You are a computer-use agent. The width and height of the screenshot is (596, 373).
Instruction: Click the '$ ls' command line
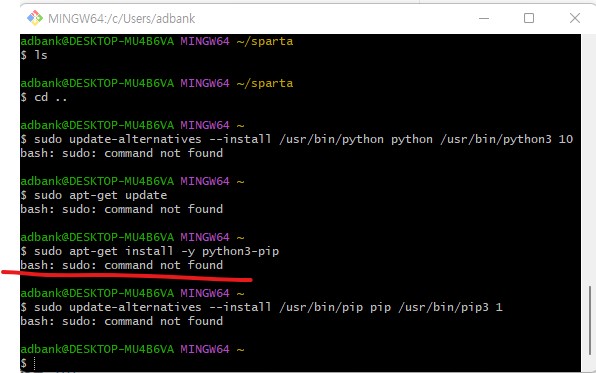click(34, 55)
